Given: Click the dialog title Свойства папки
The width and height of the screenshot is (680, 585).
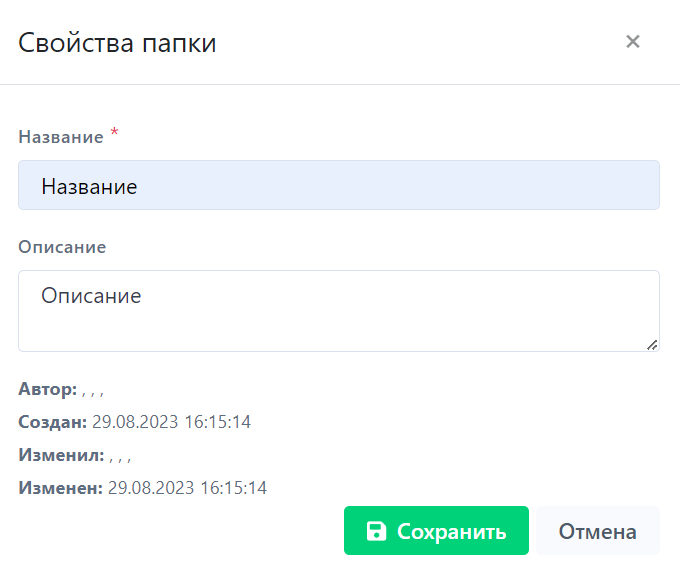Looking at the screenshot, I should pyautogui.click(x=117, y=43).
